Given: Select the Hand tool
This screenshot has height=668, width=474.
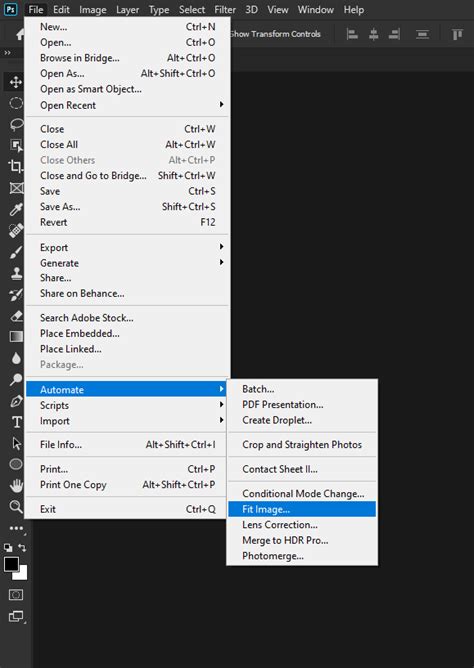Looking at the screenshot, I should pos(16,485).
